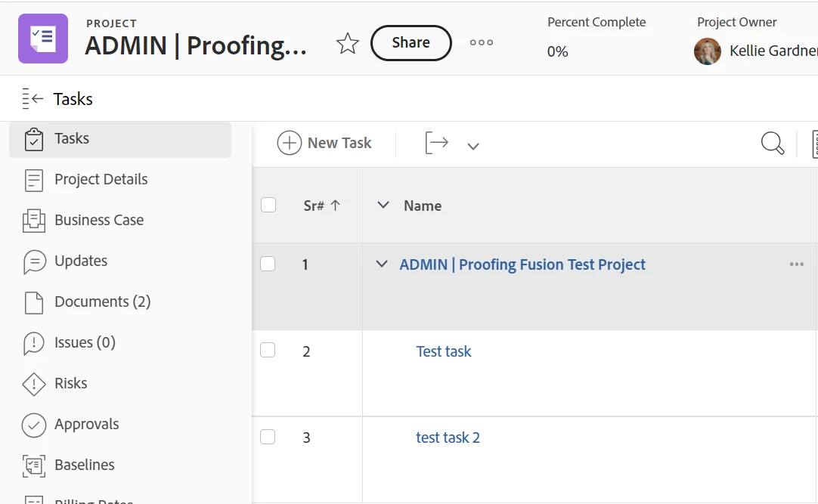818x504 pixels.
Task: Click Kellie Gardner's profile avatar
Action: (708, 51)
